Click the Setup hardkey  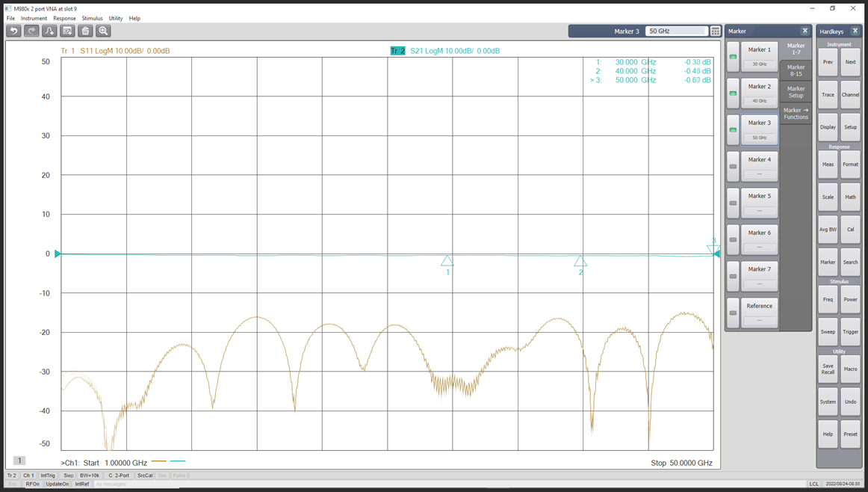click(850, 127)
